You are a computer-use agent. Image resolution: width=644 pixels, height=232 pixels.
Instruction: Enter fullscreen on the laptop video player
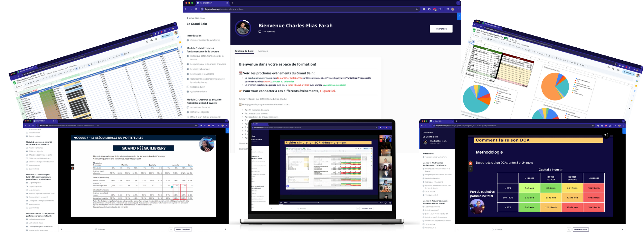[x=390, y=203]
